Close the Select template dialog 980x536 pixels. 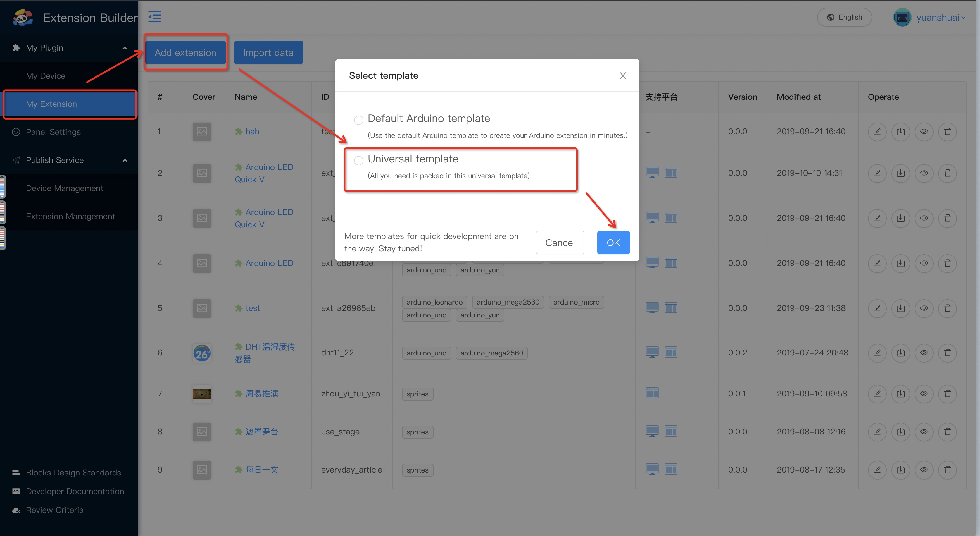point(623,76)
